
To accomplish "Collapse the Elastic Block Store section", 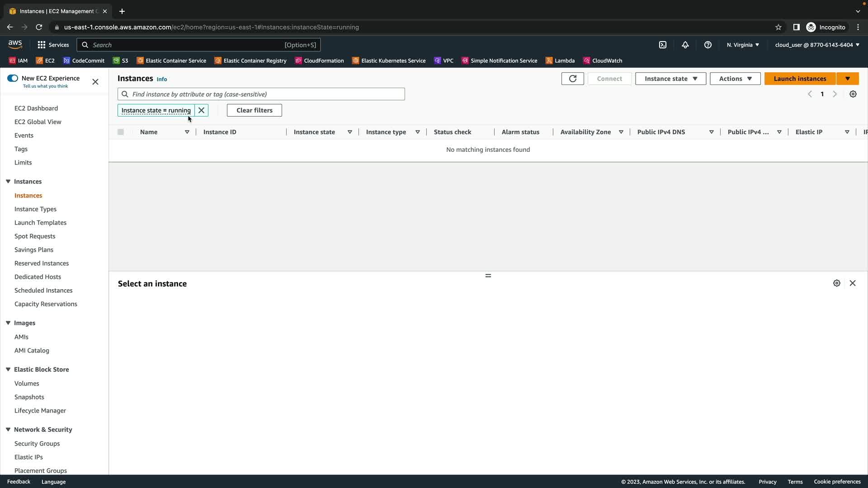I will pyautogui.click(x=8, y=369).
